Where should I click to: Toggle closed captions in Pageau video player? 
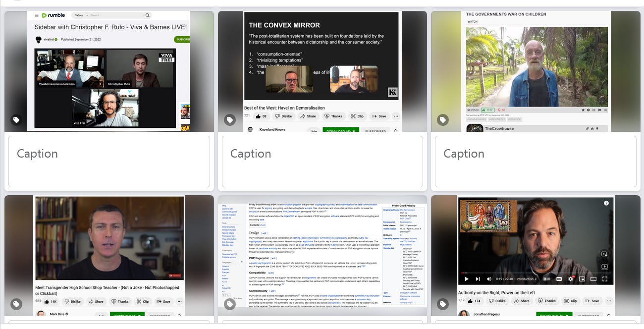[x=559, y=279]
